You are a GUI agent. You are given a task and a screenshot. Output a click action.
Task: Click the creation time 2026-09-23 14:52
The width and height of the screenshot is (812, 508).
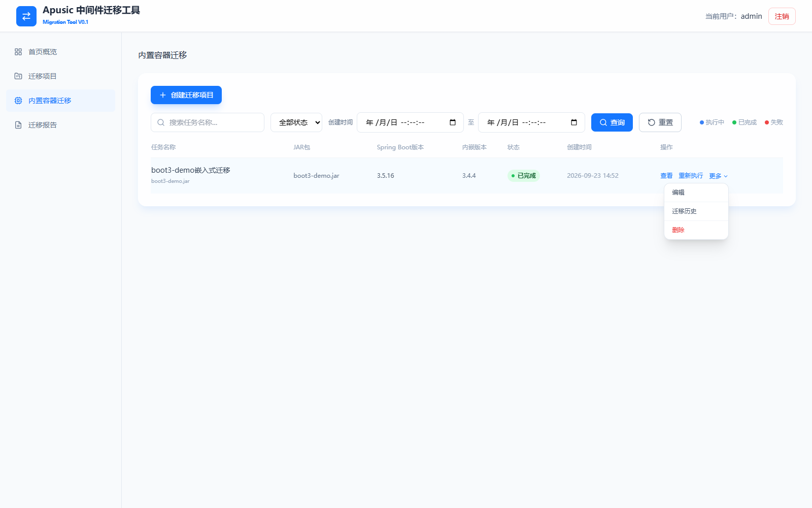pos(593,176)
